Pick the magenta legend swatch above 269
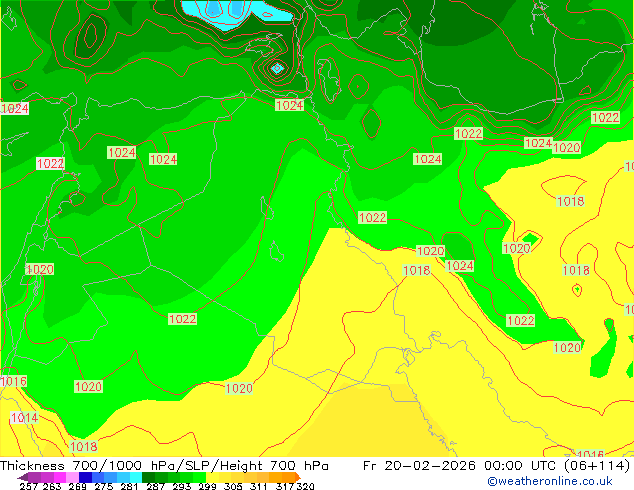This screenshot has width=634, height=490. (60, 477)
